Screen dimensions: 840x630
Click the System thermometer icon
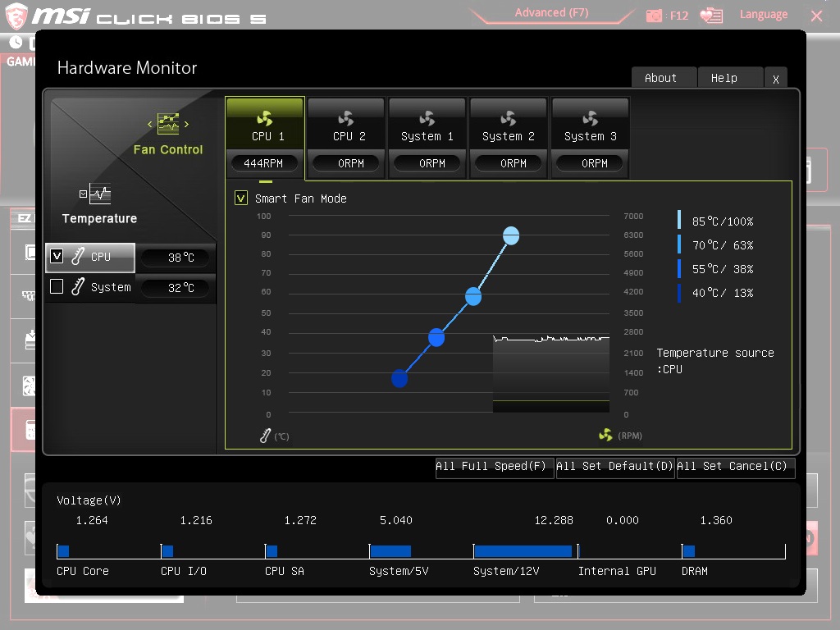[x=78, y=286]
